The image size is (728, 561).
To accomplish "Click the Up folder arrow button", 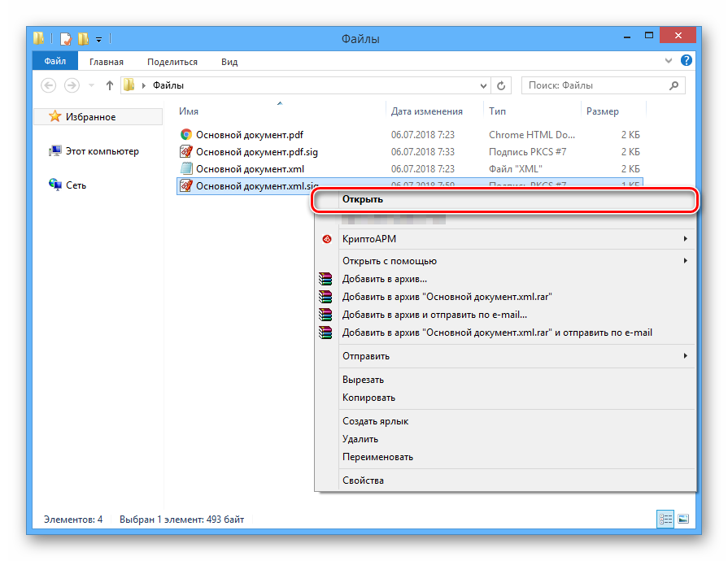I will coord(110,85).
